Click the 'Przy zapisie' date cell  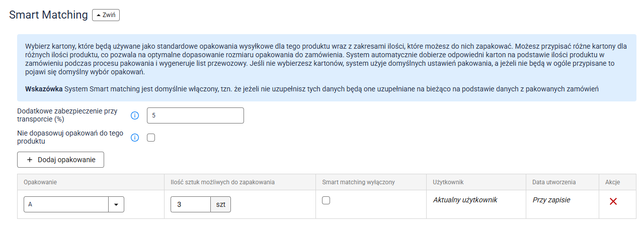551,200
